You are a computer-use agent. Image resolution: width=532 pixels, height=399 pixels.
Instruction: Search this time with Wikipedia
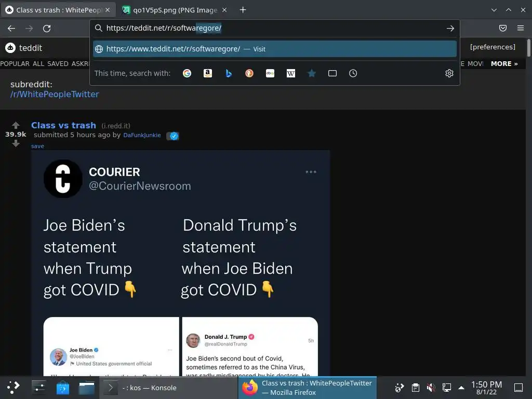click(x=291, y=73)
